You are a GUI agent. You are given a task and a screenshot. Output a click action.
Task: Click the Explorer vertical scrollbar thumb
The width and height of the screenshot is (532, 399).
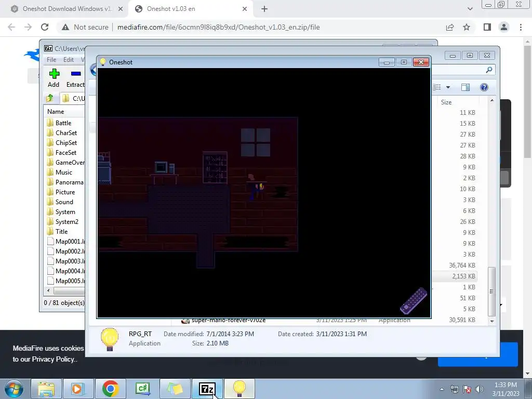[x=491, y=291]
